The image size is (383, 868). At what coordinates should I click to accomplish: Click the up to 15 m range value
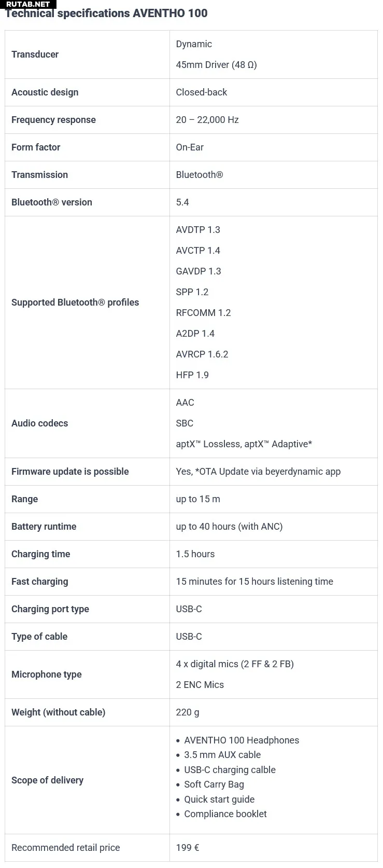tap(198, 499)
